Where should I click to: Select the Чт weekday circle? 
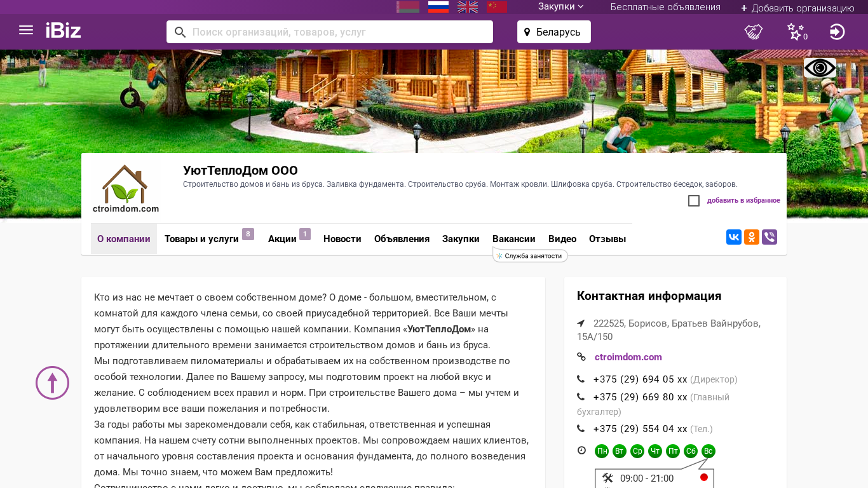tap(655, 451)
